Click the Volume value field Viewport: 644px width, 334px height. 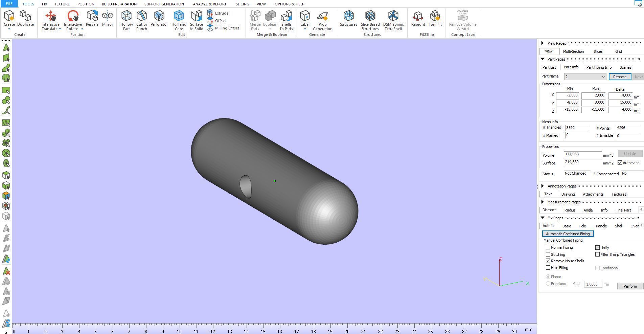(x=582, y=154)
